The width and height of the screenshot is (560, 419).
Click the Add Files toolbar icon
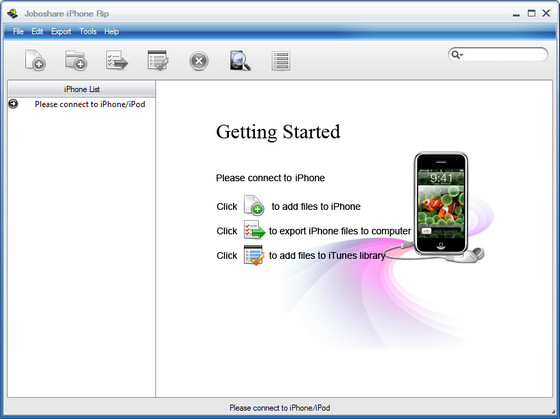click(x=35, y=60)
